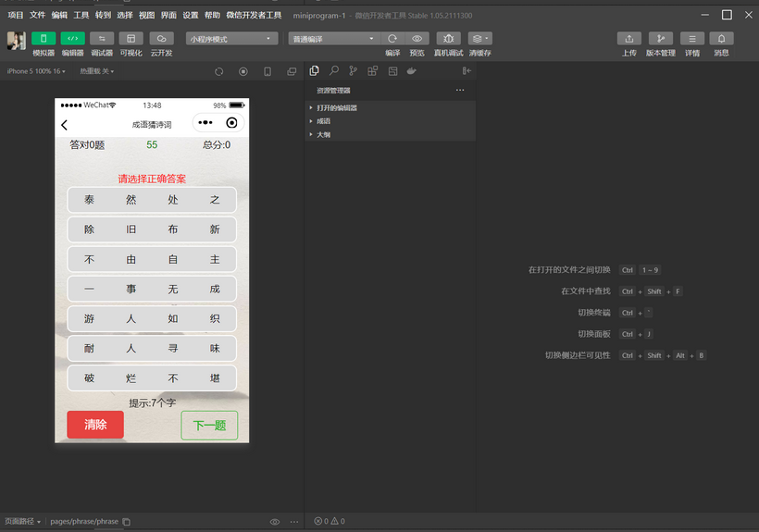This screenshot has width=759, height=532.
Task: Click the user avatar in the toolbar
Action: (17, 41)
